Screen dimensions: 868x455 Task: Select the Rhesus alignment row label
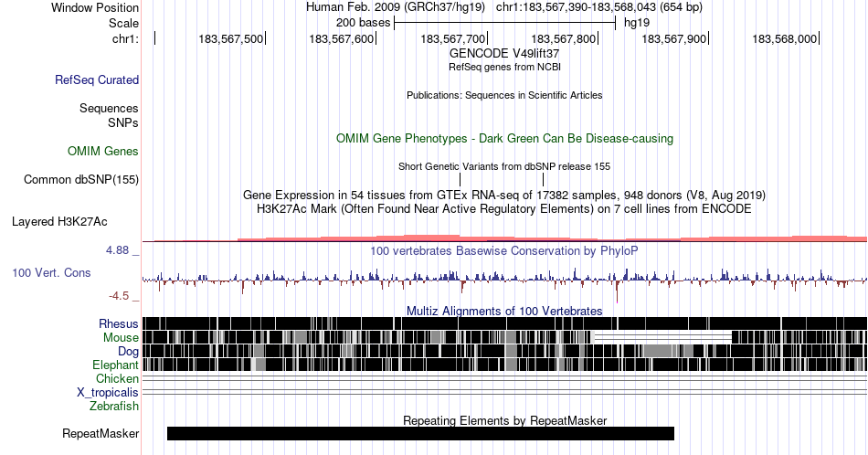tap(119, 323)
